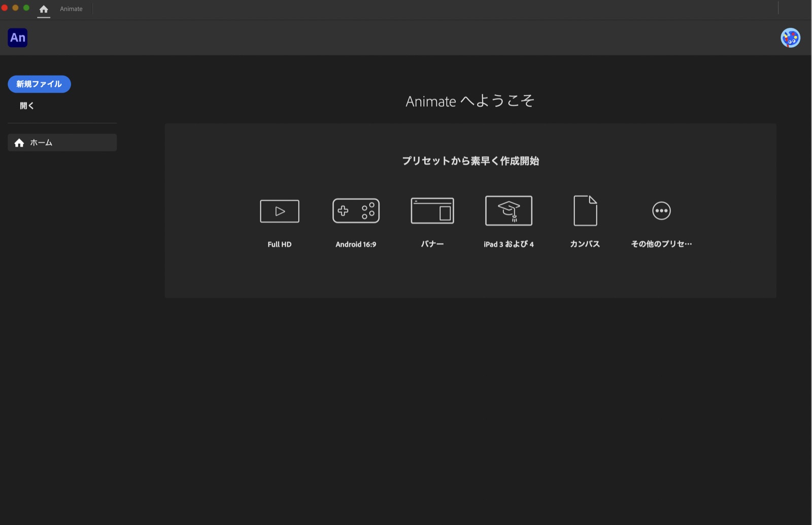Image resolution: width=812 pixels, height=525 pixels.
Task: Click the iPad 3 および 4 label
Action: coord(509,244)
